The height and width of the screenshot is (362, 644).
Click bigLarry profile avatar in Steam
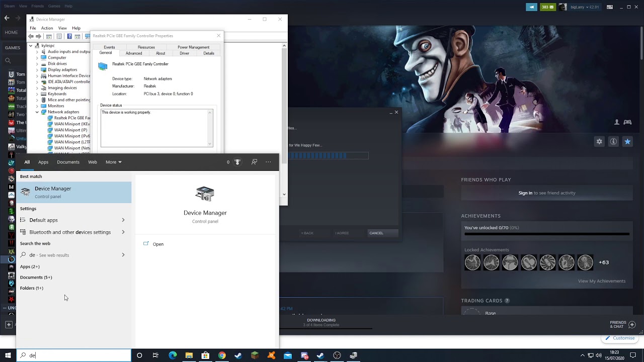(562, 7)
